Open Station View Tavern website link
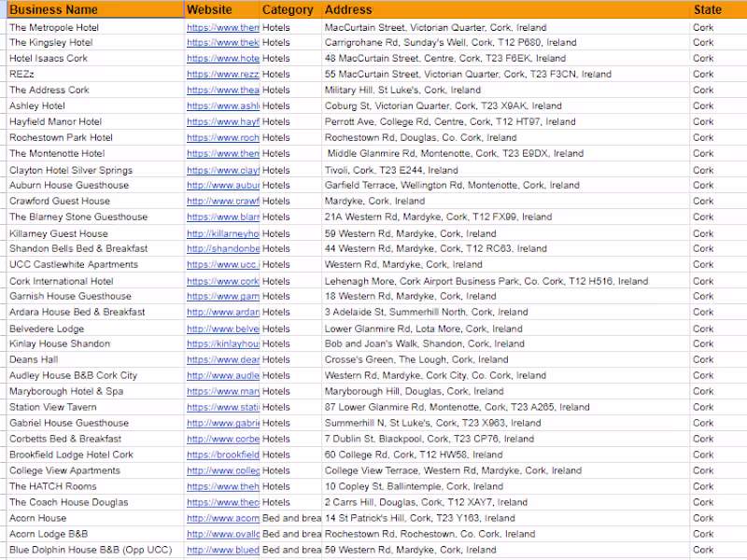Screen dimensions: 747x560 tap(223, 407)
